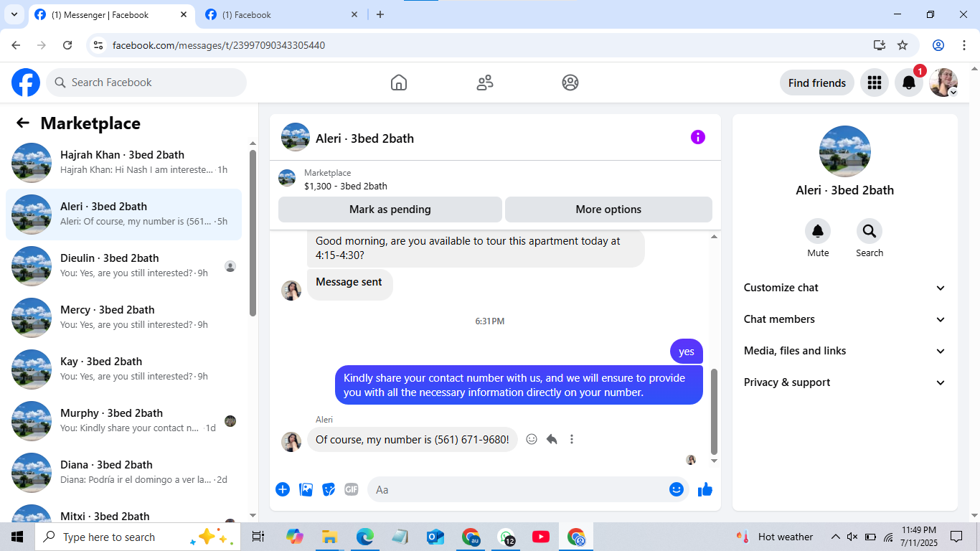Open the emoji picker in message box
This screenshot has height=551, width=980.
click(x=677, y=489)
